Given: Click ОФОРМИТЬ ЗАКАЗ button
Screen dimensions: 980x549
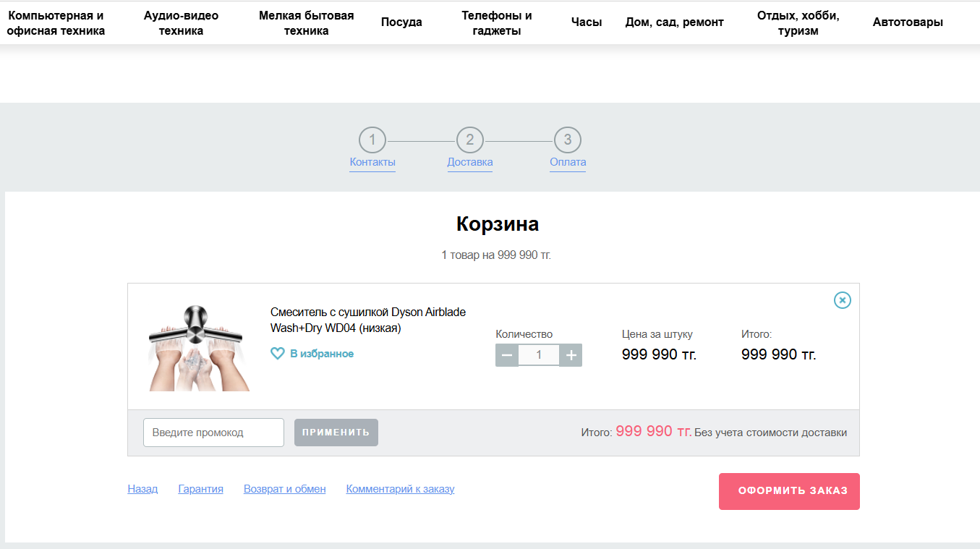Looking at the screenshot, I should pos(788,490).
